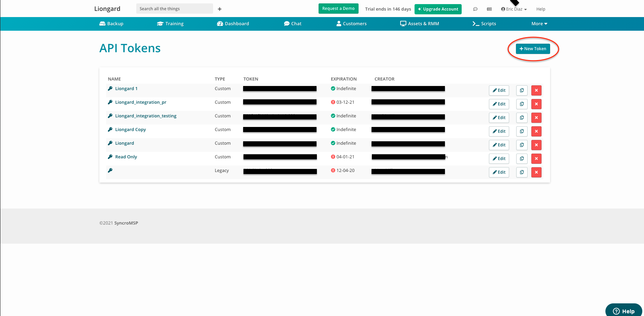Screen dimensions: 644x316
Task: Go to Training in navigation bar
Action: 170,24
